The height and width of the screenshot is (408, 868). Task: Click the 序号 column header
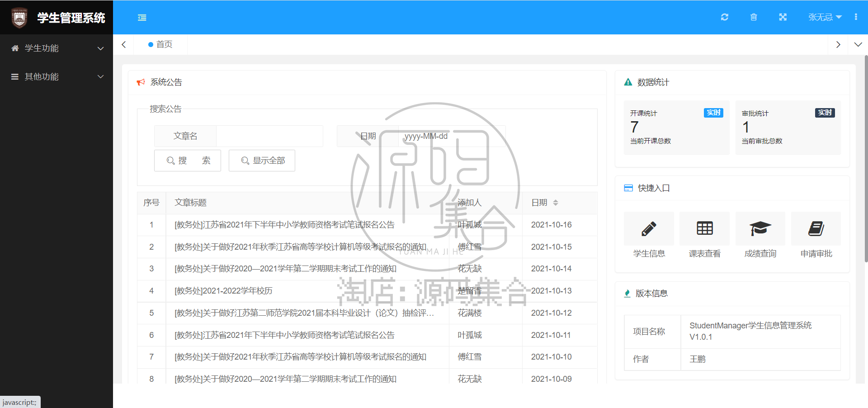(x=151, y=203)
